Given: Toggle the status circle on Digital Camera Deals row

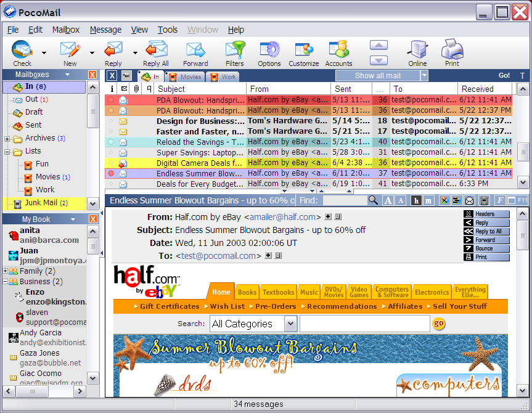Looking at the screenshot, I should tap(111, 163).
